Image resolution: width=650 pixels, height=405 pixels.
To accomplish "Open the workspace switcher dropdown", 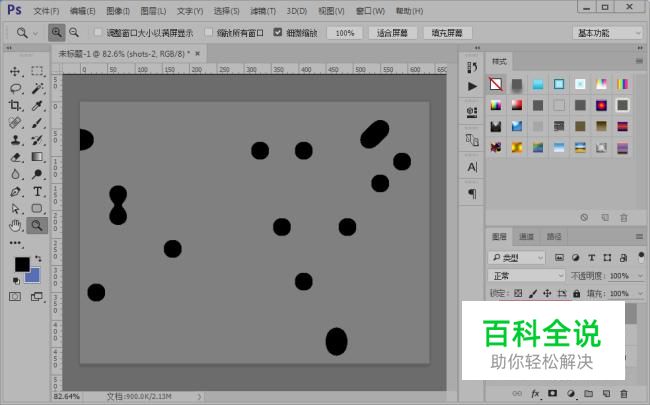I will pos(608,33).
